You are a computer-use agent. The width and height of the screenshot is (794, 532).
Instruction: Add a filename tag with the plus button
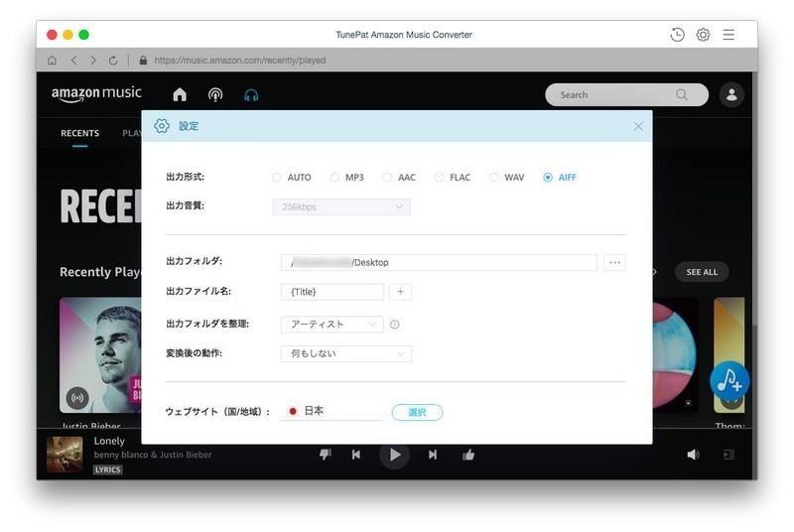[x=400, y=292]
